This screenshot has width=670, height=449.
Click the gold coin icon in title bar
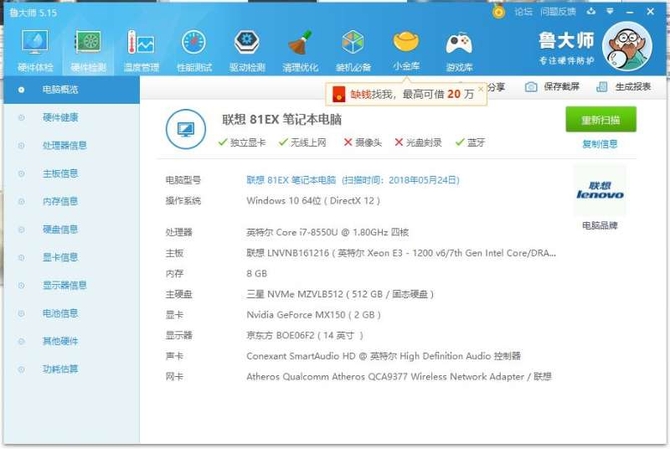point(498,12)
